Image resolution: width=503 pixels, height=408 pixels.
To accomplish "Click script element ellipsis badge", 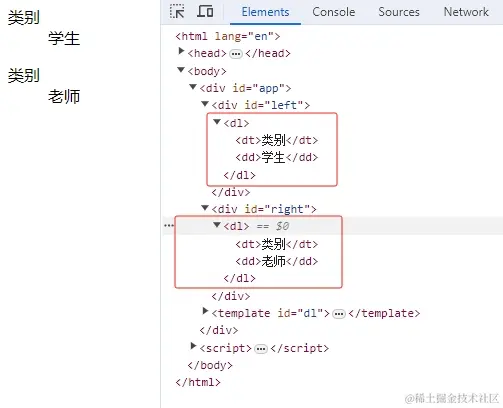I will point(261,349).
